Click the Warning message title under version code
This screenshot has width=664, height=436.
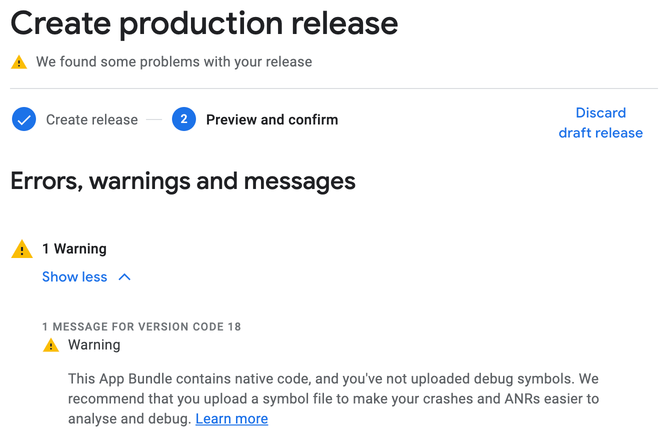tap(94, 345)
